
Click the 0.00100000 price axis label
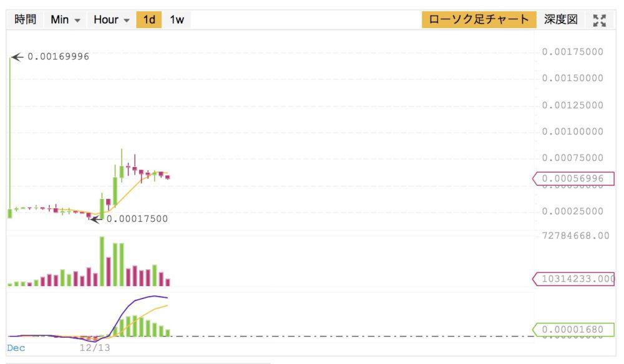click(572, 132)
